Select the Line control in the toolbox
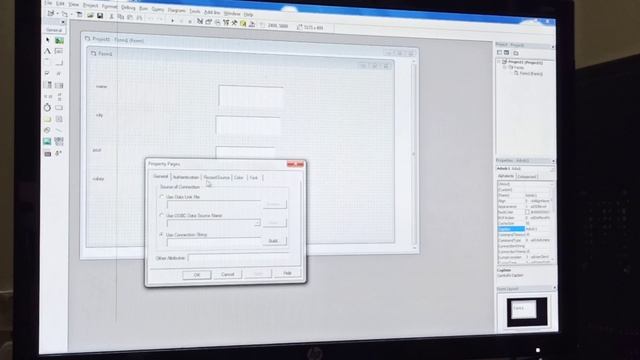The image size is (640, 360). click(x=59, y=131)
